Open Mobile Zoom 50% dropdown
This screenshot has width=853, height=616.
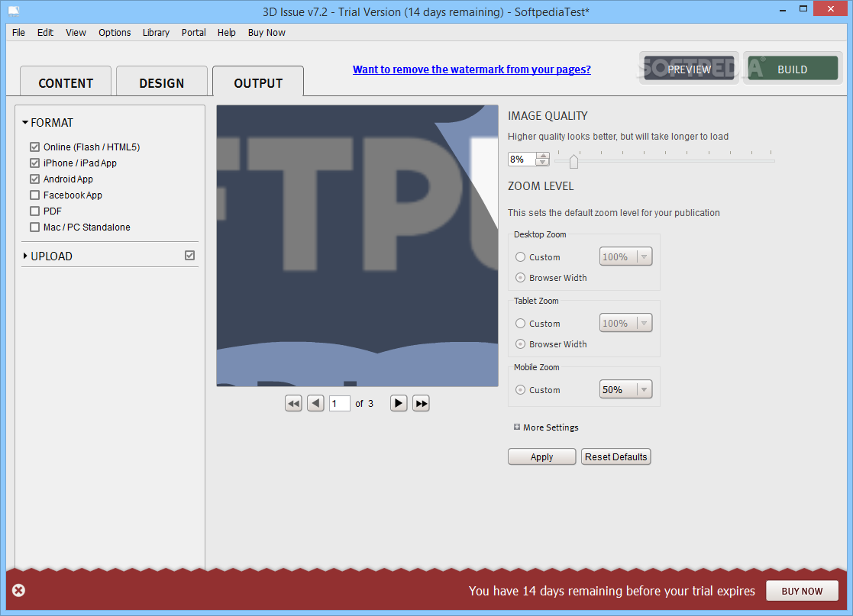coord(625,389)
